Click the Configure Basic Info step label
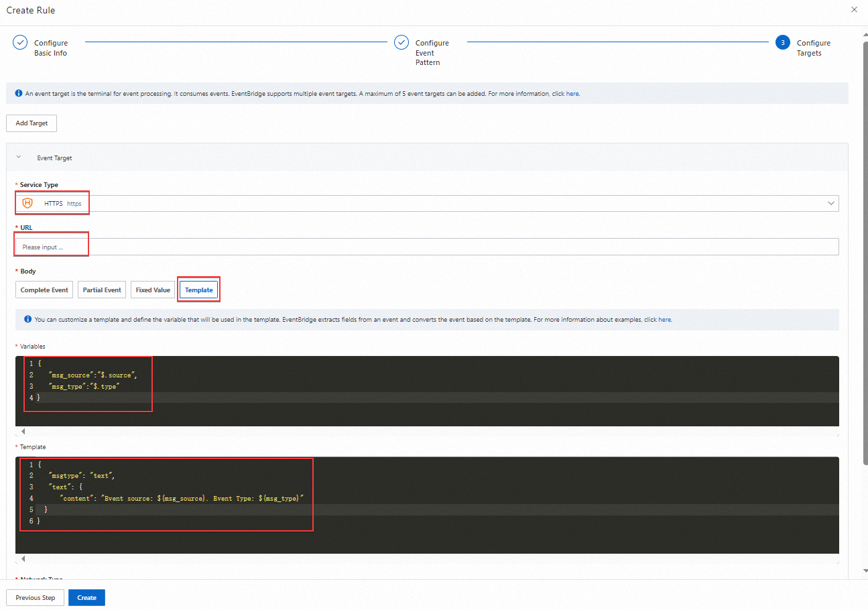868x610 pixels. (x=51, y=48)
